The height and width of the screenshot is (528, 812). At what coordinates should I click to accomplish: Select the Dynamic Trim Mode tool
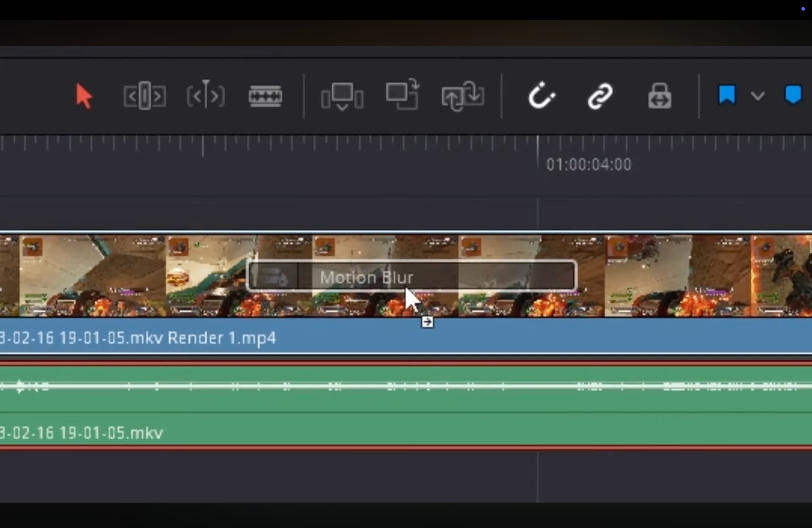click(206, 95)
